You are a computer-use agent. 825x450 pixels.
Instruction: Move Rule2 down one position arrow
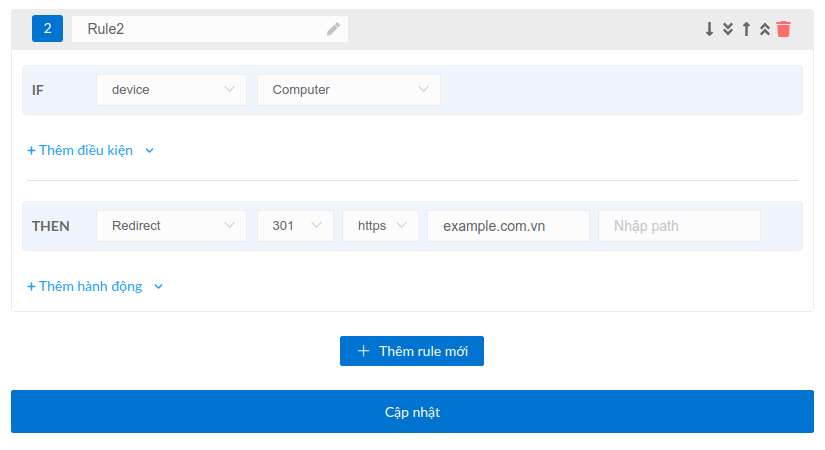(x=709, y=29)
